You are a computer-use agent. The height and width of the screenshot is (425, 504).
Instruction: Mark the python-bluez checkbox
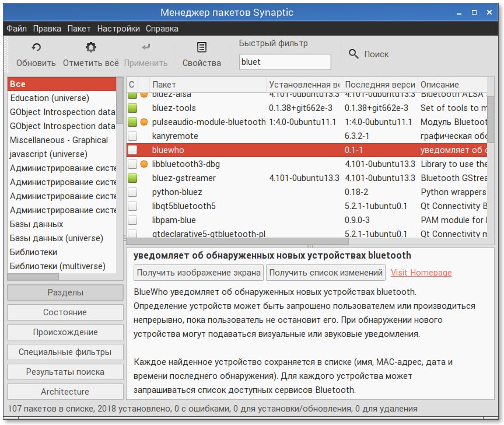[132, 192]
